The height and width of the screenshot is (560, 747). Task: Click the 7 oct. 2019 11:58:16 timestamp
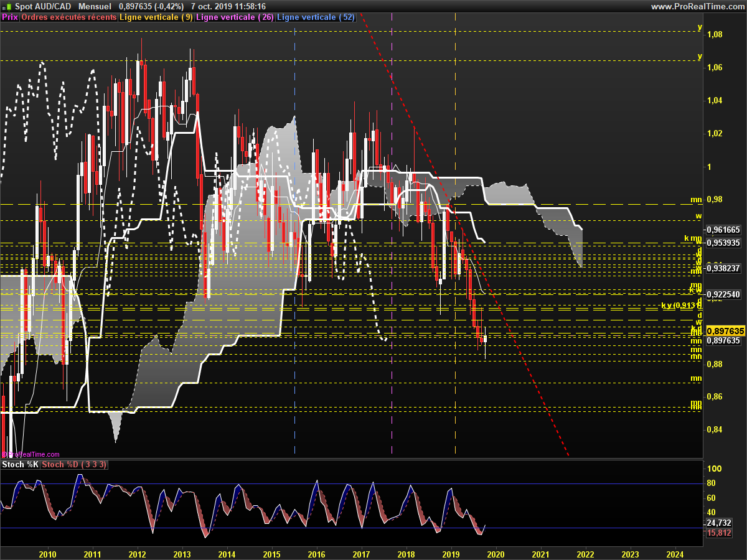coord(228,6)
